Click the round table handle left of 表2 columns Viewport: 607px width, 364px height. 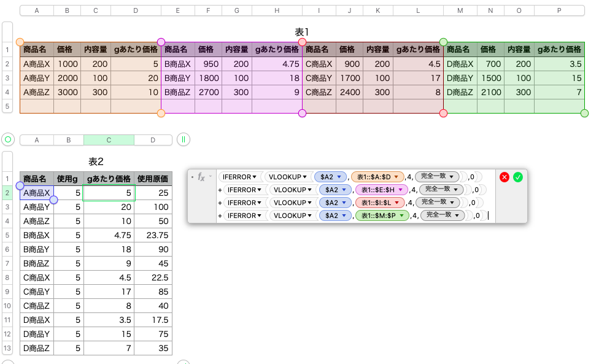[8, 139]
